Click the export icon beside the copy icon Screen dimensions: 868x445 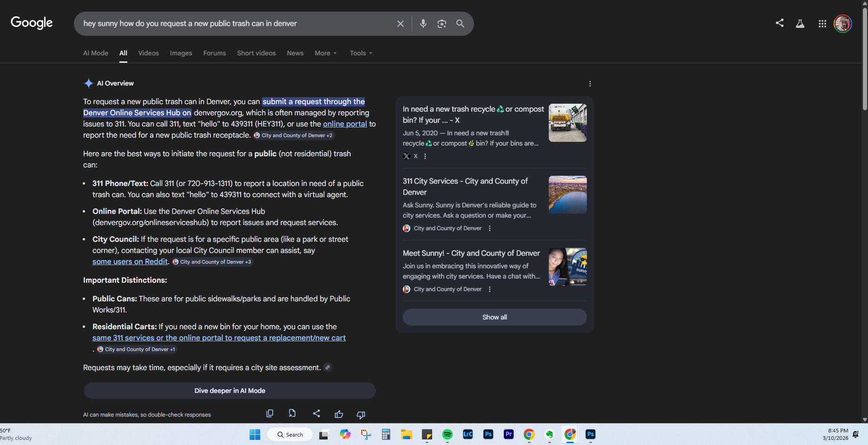(292, 413)
